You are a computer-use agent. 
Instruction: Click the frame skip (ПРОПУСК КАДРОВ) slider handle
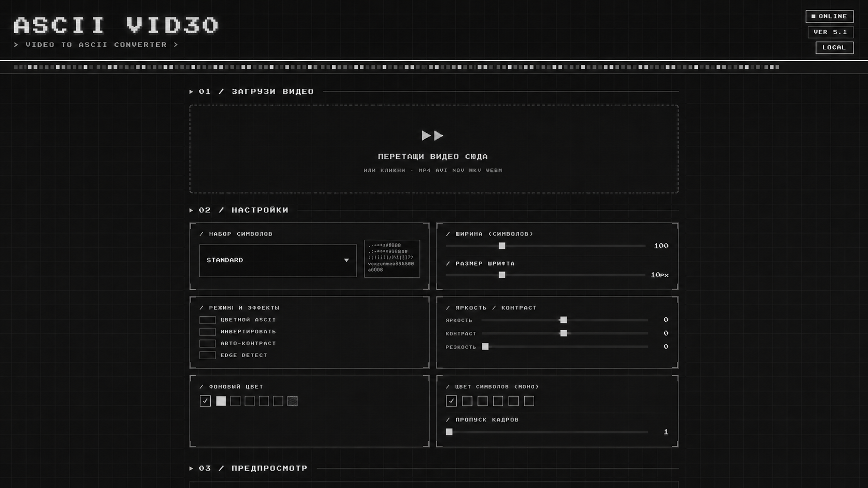pos(449,431)
